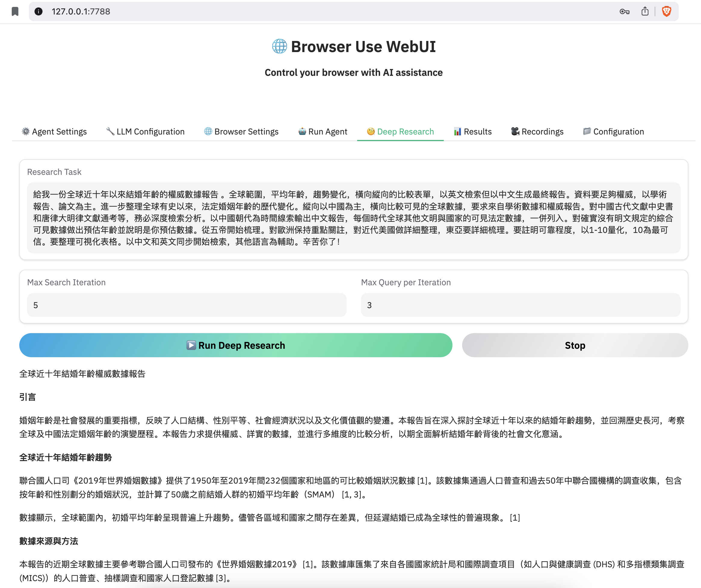Click the address bar URL 127.0.0.1:7788
Viewport: 701px width, 588px height.
(81, 11)
